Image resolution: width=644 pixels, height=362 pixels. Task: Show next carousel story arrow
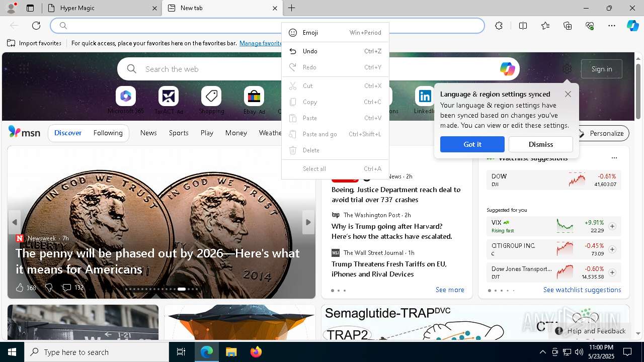308,222
